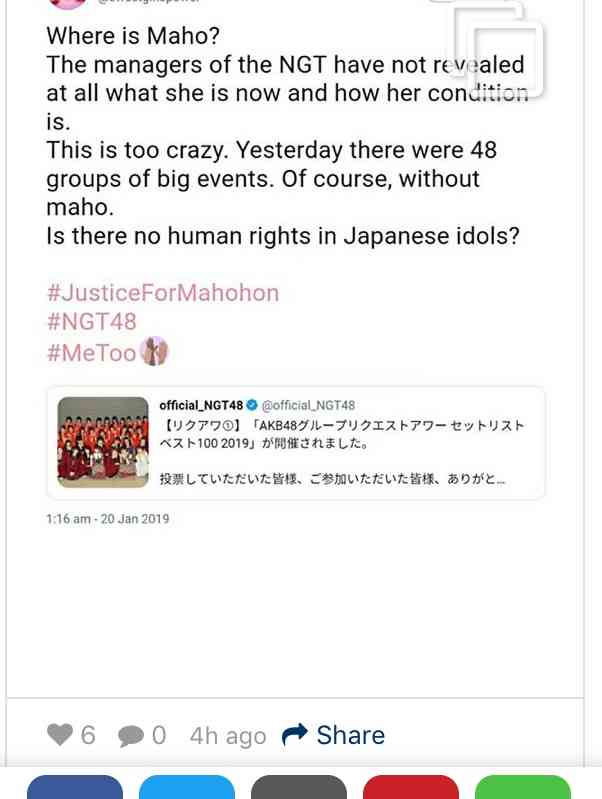Image resolution: width=602 pixels, height=799 pixels.
Task: Click the red share button at bottom
Action: (411, 787)
